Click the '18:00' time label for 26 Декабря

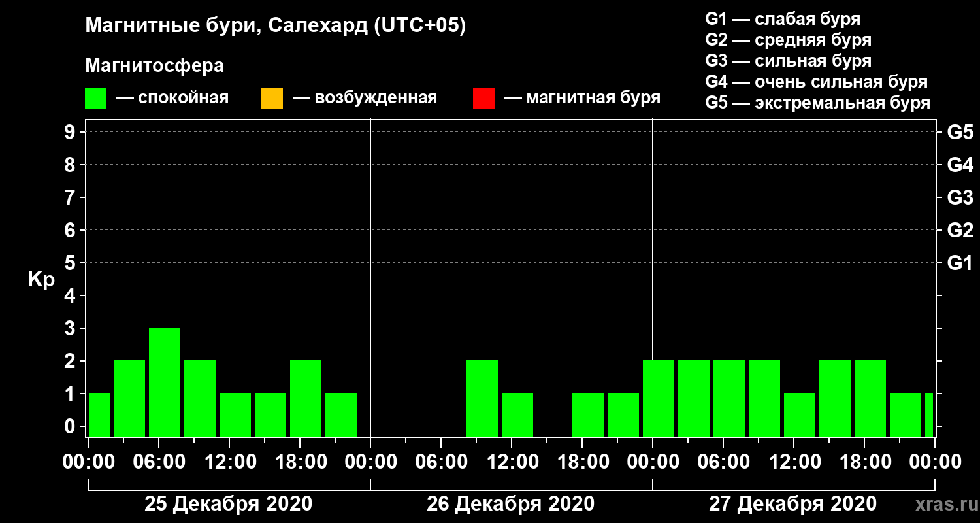point(582,462)
